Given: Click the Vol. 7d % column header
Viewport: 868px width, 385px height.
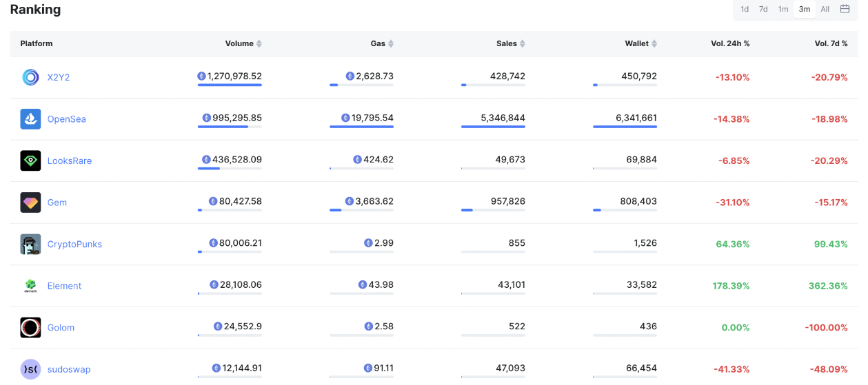Looking at the screenshot, I should (831, 43).
